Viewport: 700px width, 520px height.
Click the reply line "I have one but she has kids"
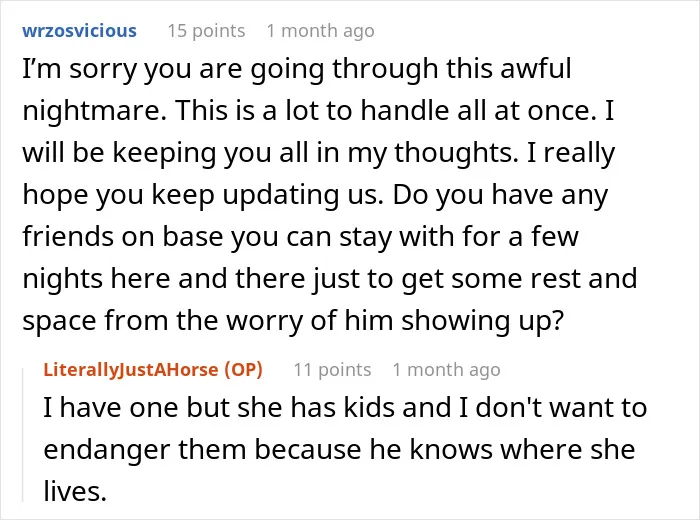(345, 408)
